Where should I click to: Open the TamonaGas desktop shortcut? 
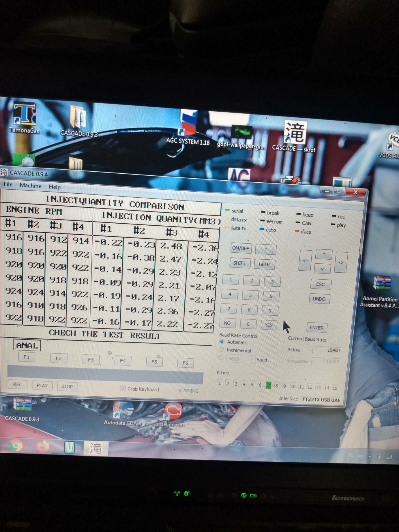click(24, 117)
